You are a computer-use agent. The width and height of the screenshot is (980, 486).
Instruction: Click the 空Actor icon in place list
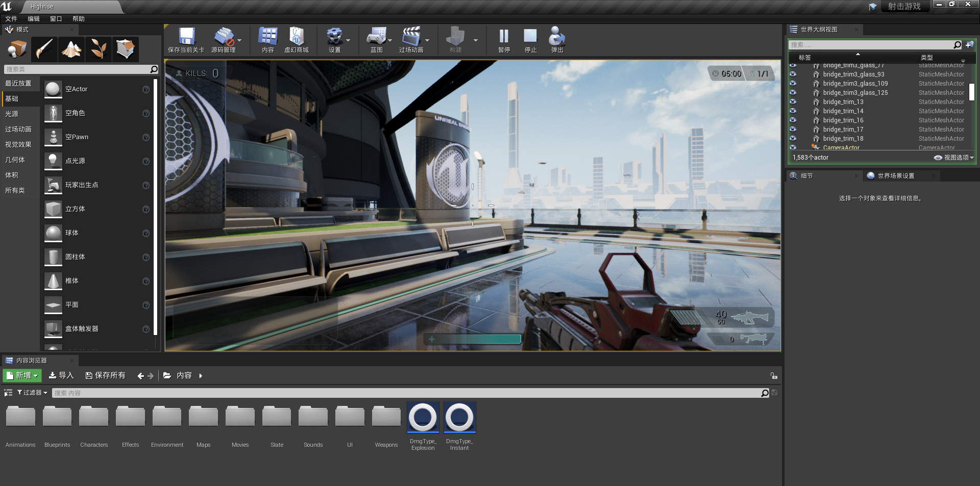[x=53, y=89]
